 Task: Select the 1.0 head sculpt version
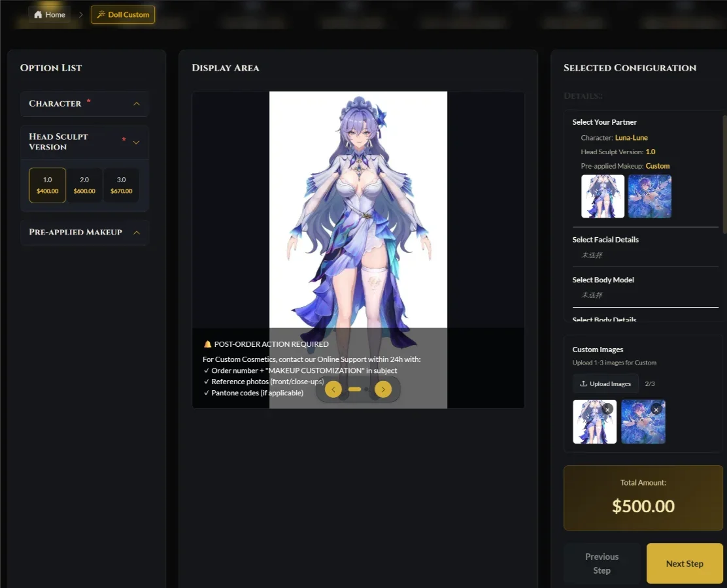46,184
